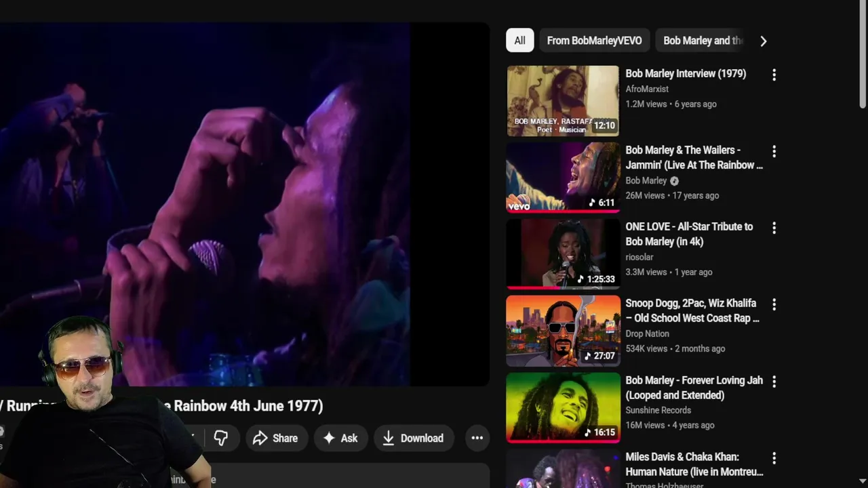
Task: Open options for Jammin' Live At The Rainbow
Action: click(774, 151)
